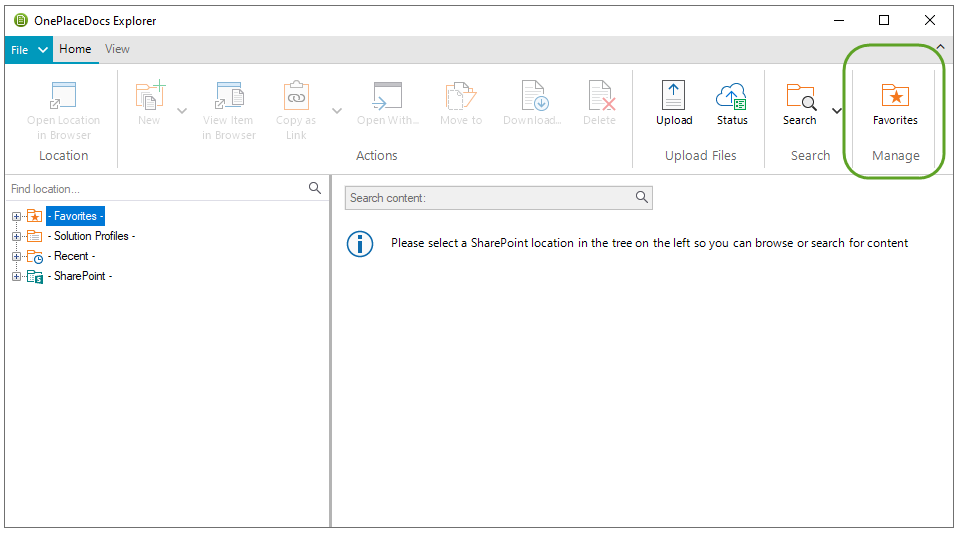Viewport: 959px width, 539px height.
Task: Select the Recent tree item
Action: (71, 256)
